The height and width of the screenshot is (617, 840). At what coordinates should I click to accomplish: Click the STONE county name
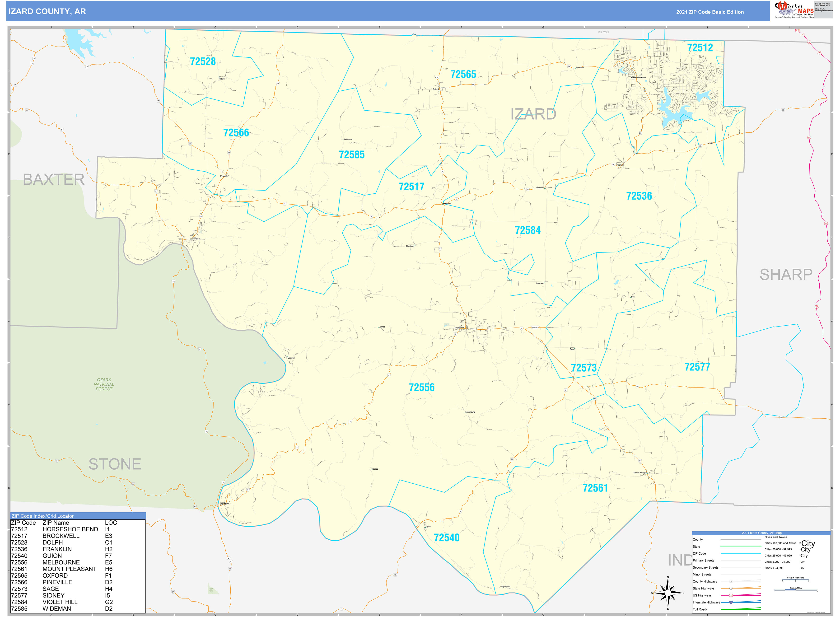tap(115, 464)
